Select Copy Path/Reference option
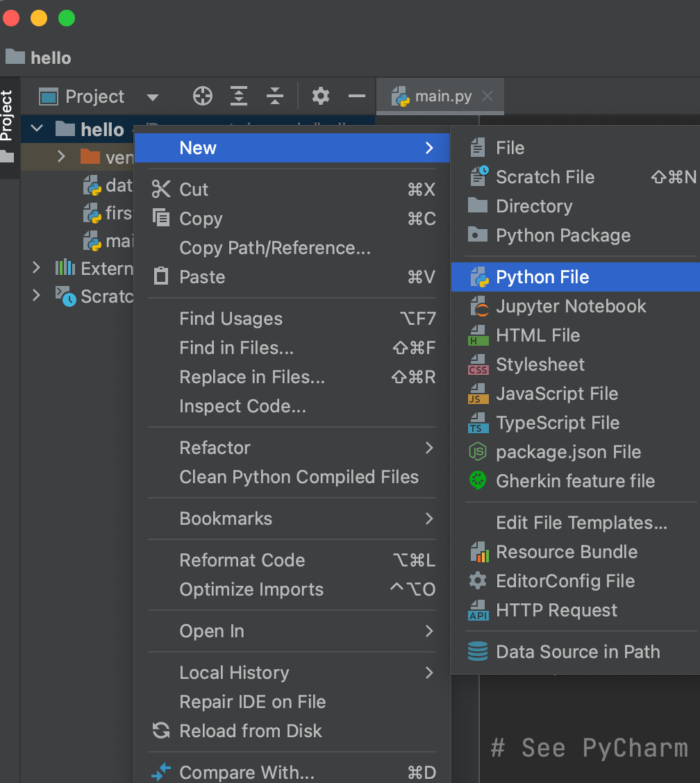This screenshot has height=783, width=700. (x=292, y=248)
